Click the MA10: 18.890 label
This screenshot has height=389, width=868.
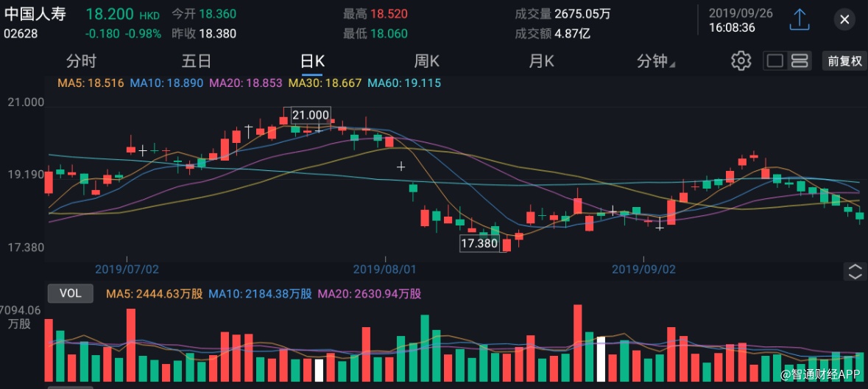(x=166, y=84)
